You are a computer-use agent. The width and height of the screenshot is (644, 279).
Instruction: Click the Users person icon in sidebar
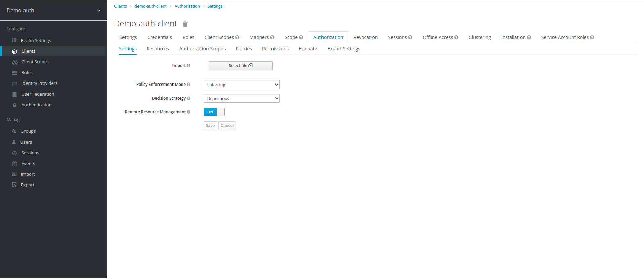pyautogui.click(x=14, y=142)
